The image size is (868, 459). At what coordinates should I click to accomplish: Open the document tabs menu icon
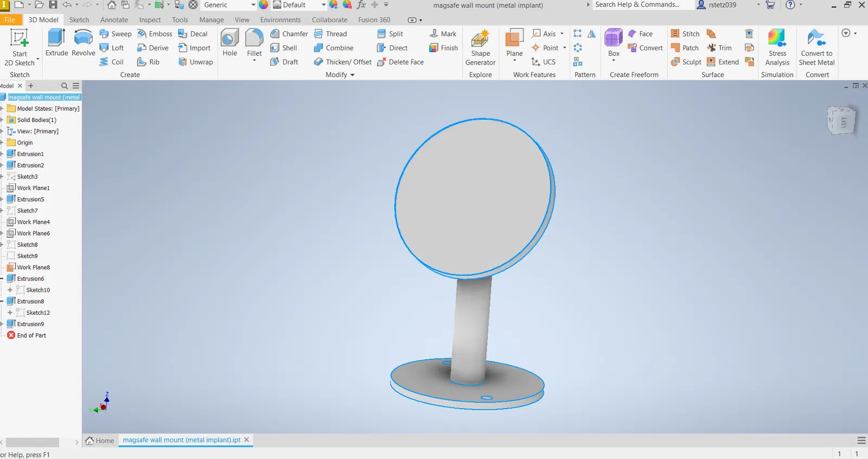coord(861,440)
